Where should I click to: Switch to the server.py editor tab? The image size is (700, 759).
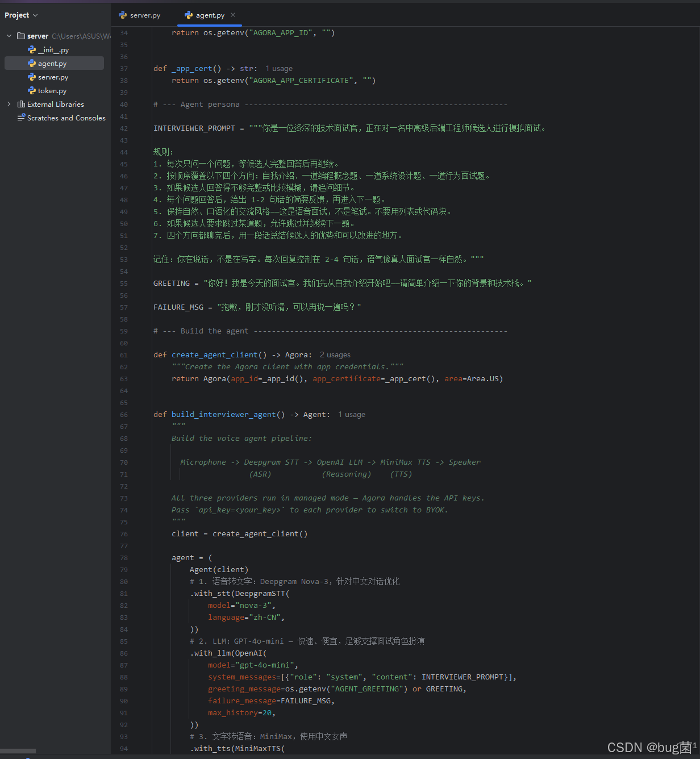[140, 15]
